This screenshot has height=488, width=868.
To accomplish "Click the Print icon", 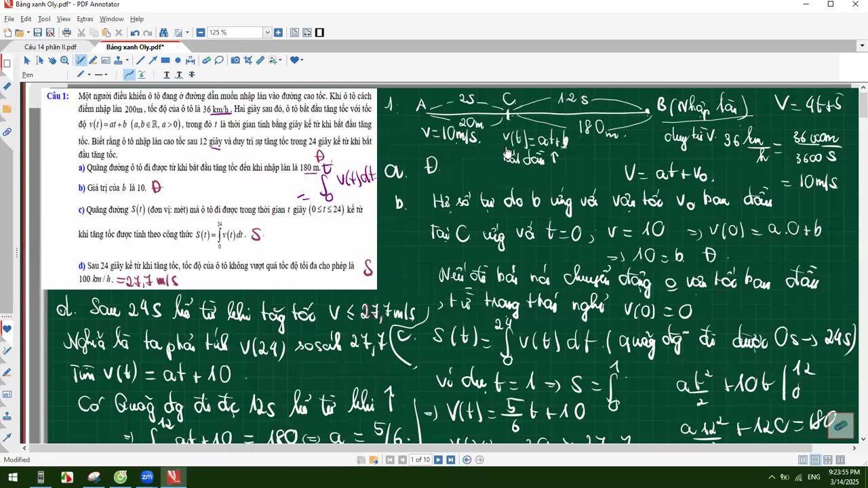I will [x=66, y=33].
